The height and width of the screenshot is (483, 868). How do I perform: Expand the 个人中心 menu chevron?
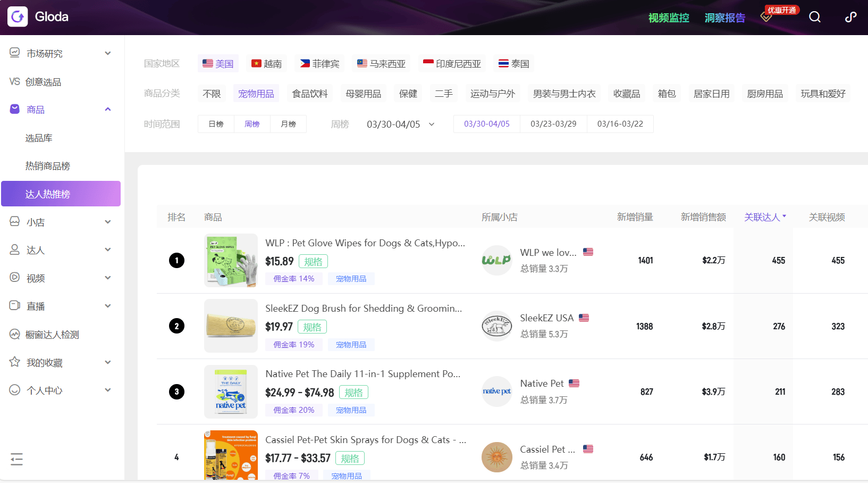pos(108,390)
